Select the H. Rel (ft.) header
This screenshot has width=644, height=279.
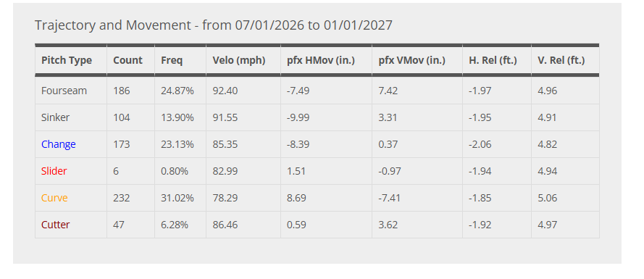tap(493, 60)
